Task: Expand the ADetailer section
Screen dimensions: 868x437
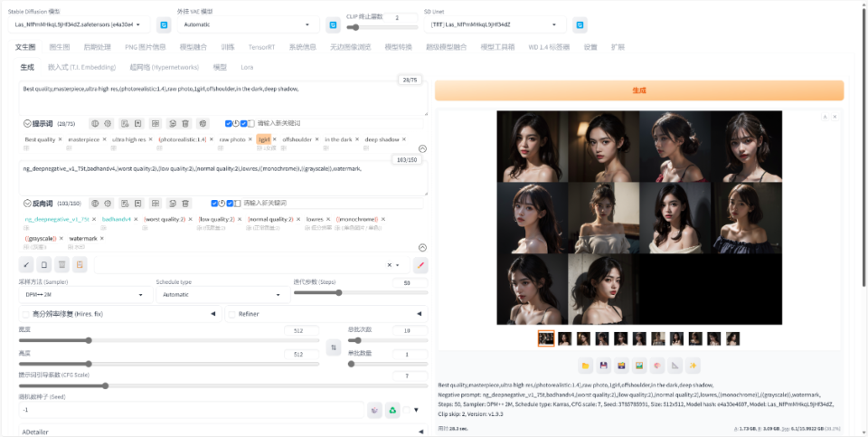Action: (222, 431)
